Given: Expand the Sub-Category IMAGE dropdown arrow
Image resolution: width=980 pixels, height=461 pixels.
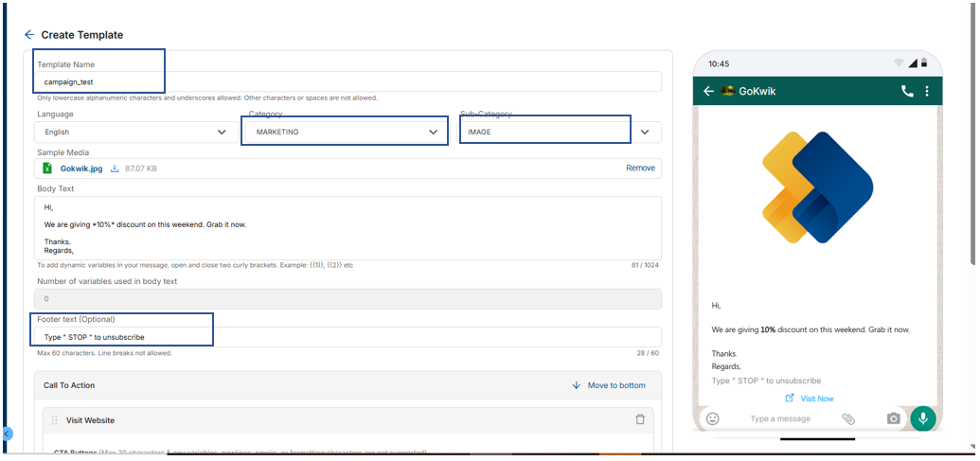Looking at the screenshot, I should (645, 132).
